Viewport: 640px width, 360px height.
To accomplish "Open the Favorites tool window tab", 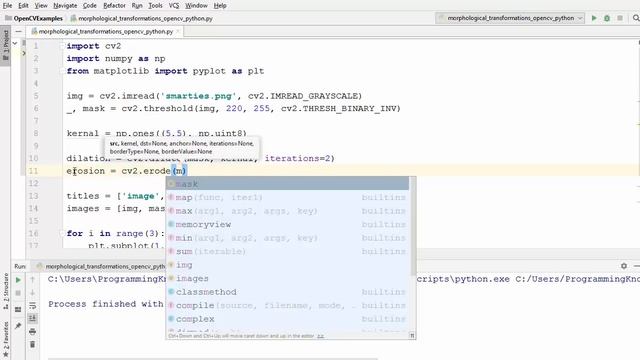I will click(6, 339).
